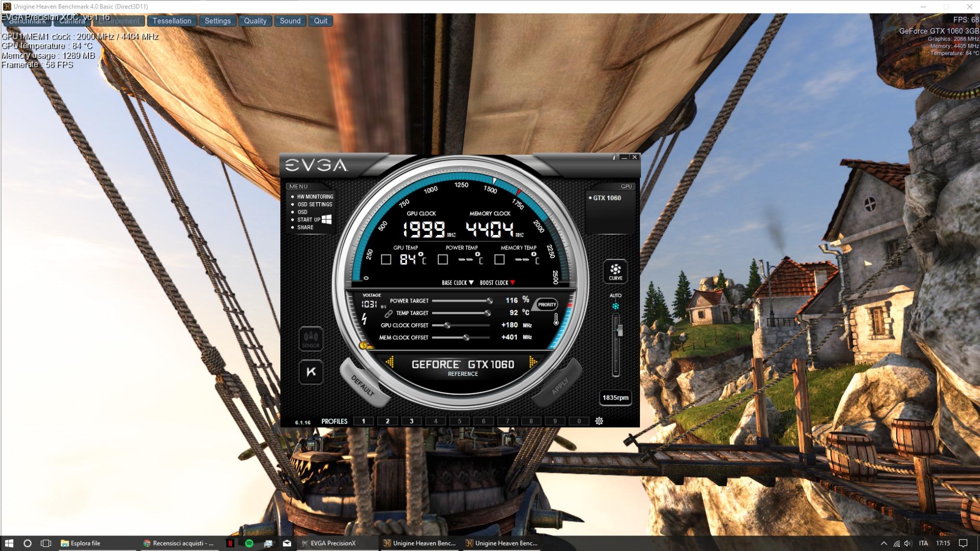This screenshot has height=551, width=980.
Task: Load profile 1
Action: pyautogui.click(x=363, y=421)
